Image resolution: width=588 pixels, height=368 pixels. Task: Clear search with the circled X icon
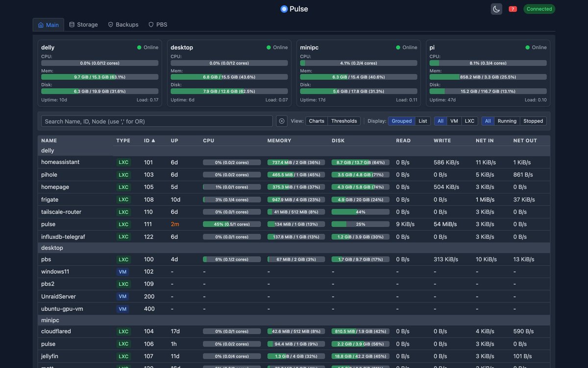coord(282,121)
